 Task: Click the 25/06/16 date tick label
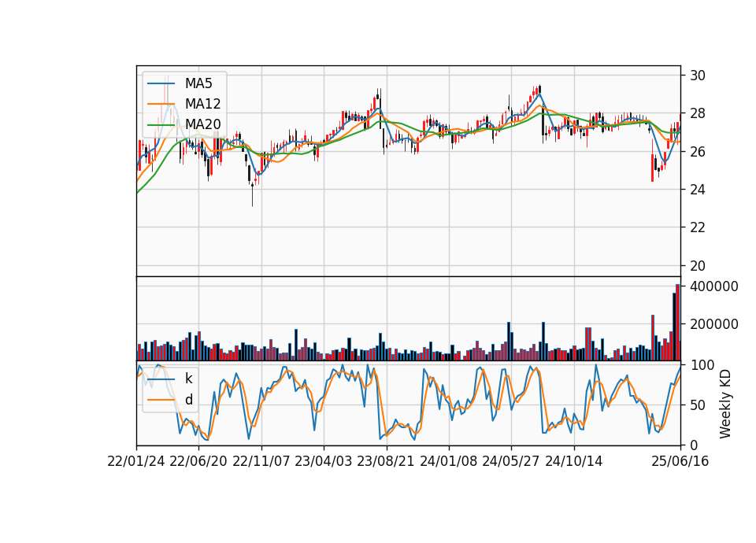click(680, 462)
